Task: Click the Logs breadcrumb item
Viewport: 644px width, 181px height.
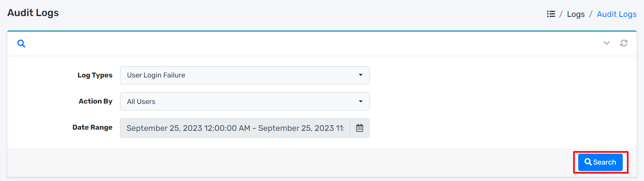Action: 575,14
